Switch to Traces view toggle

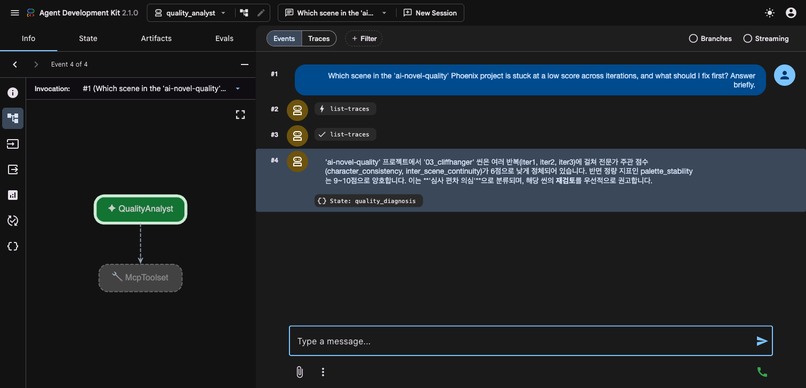click(319, 39)
